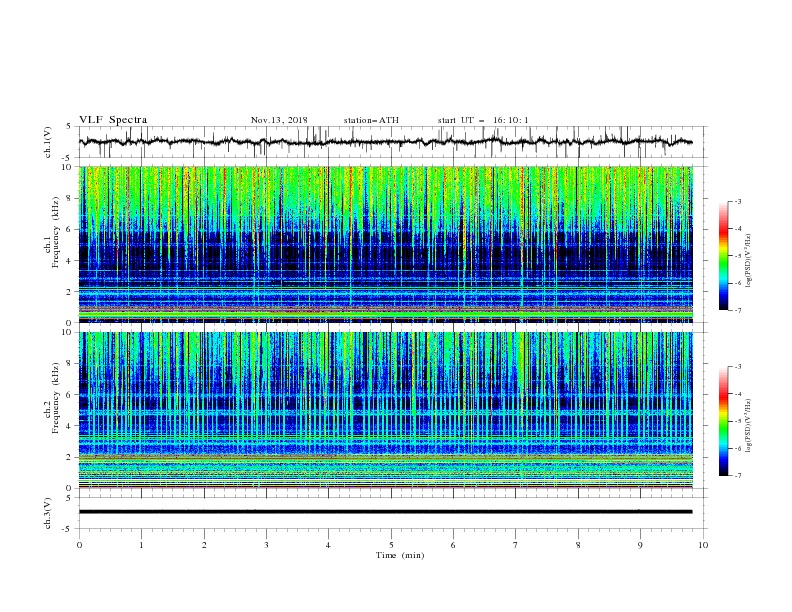792x612 pixels.
Task: Click the 'VLF Spectra' title text
Action: point(113,120)
